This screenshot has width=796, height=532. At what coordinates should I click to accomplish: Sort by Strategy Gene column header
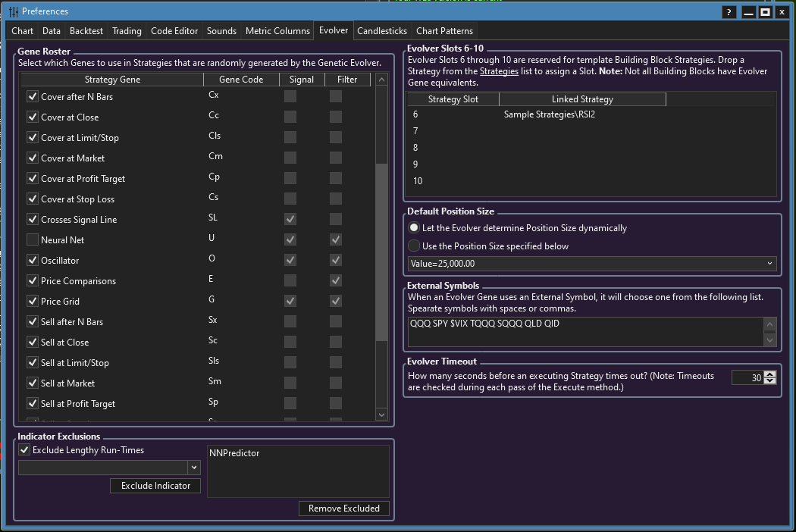click(112, 79)
